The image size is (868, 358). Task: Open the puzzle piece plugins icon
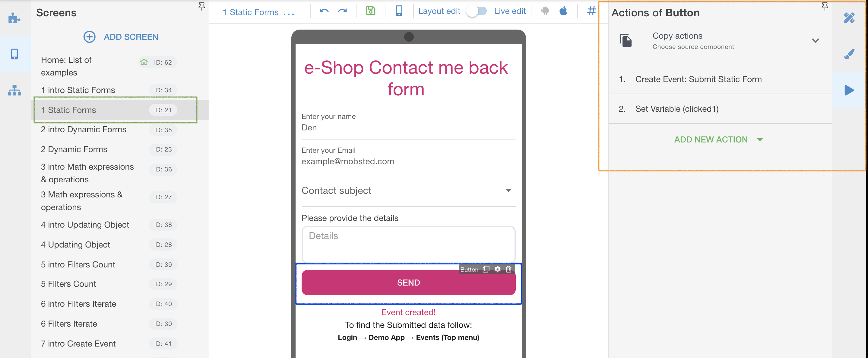pos(14,18)
